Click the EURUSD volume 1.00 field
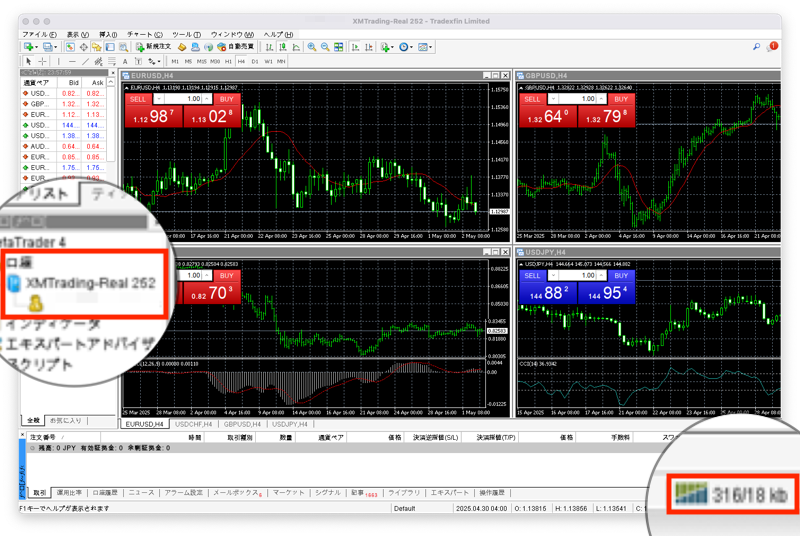Viewport: 800px width, 536px height. click(x=183, y=99)
